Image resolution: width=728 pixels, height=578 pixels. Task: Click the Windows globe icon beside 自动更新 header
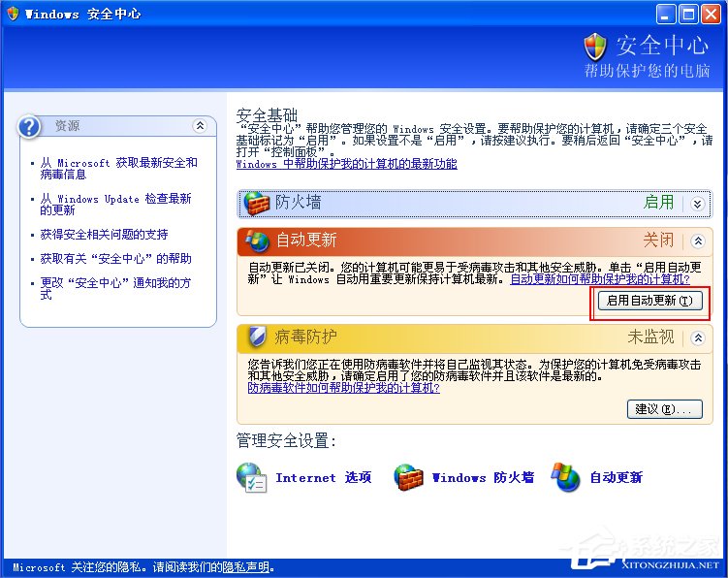coord(257,241)
